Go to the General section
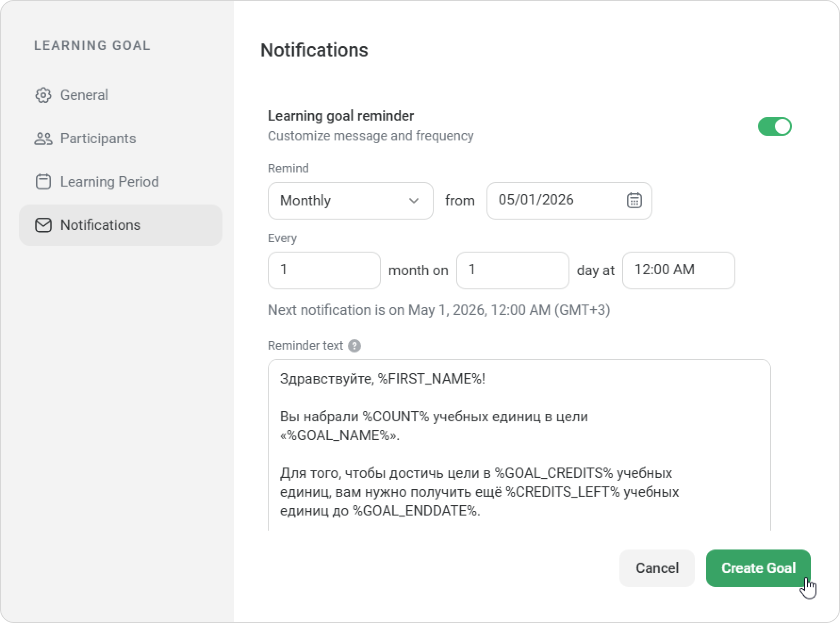The width and height of the screenshot is (840, 623). pos(84,95)
